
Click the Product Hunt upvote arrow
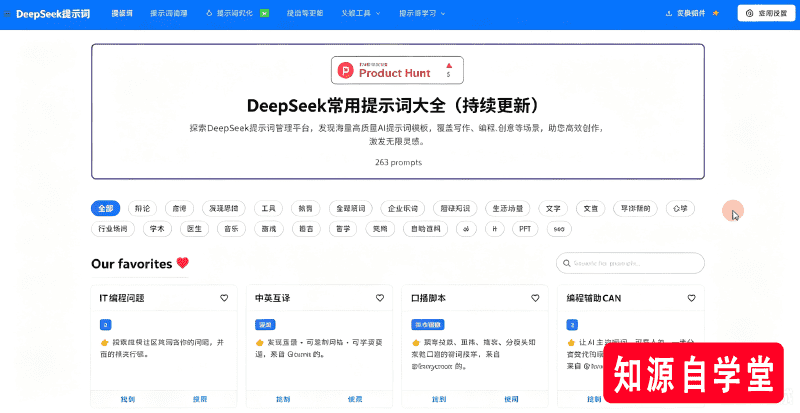(x=449, y=65)
